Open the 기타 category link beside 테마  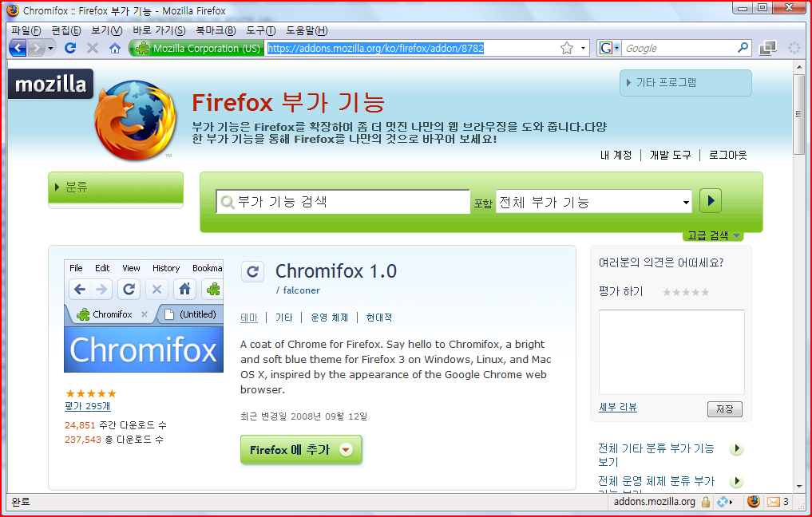pyautogui.click(x=283, y=318)
